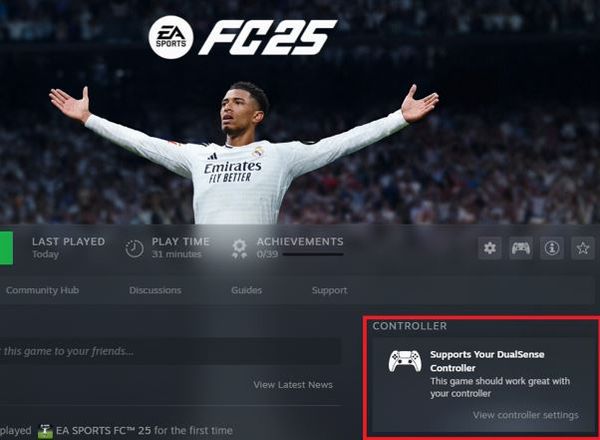The height and width of the screenshot is (440, 600).
Task: Click the EA Sports circular logo
Action: (x=171, y=37)
